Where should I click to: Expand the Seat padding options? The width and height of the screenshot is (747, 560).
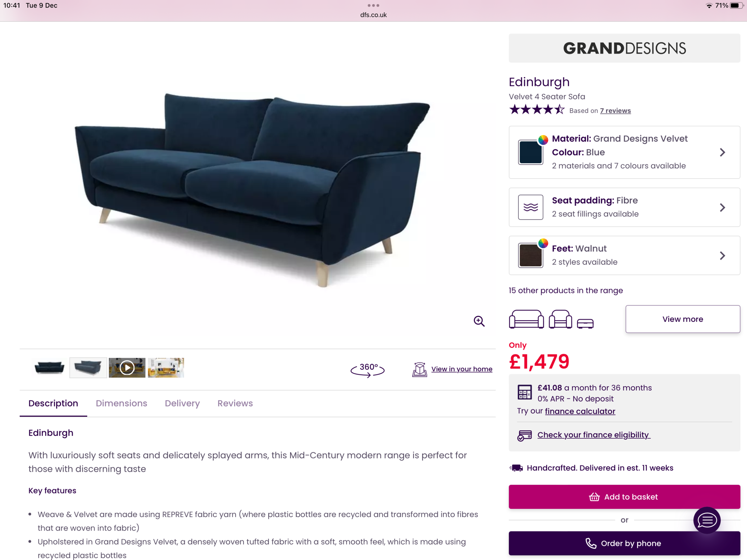tap(624, 207)
